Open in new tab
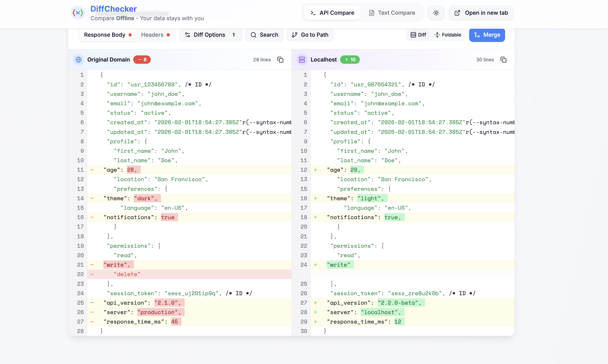Viewport: 608px width, 364px height. (x=481, y=13)
